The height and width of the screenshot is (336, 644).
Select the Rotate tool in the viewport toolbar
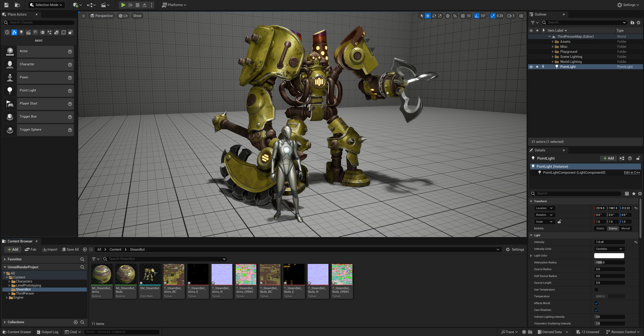click(x=434, y=16)
